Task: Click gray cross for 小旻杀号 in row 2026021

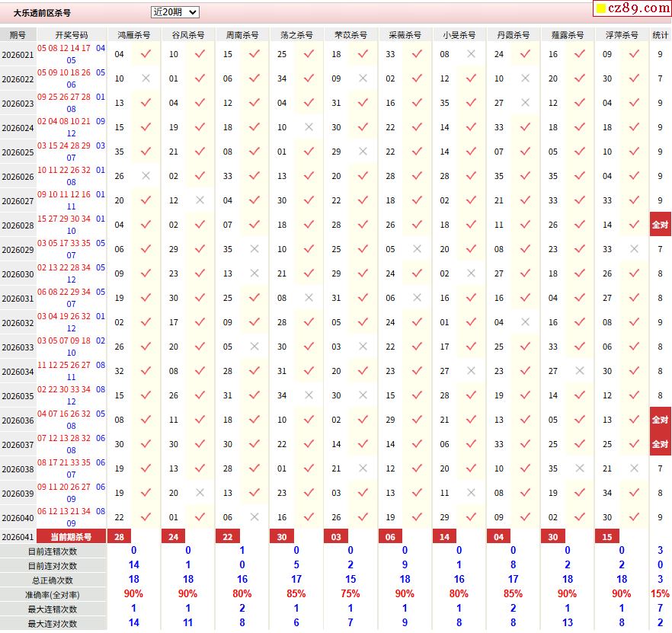Action: [x=472, y=54]
